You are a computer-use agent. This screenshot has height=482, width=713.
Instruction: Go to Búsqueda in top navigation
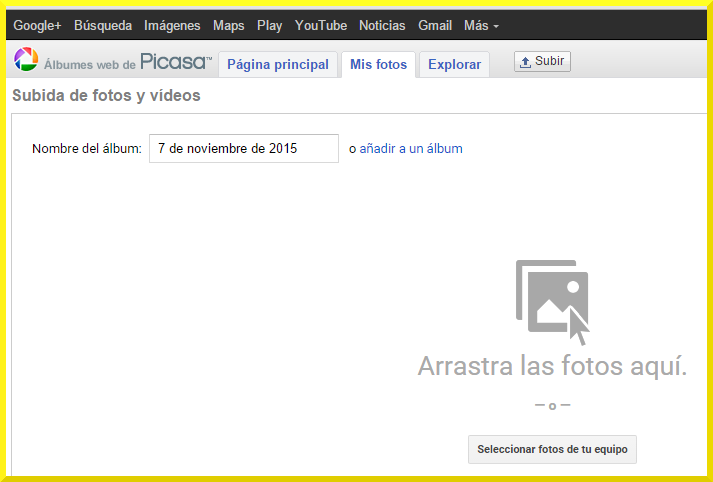[103, 26]
